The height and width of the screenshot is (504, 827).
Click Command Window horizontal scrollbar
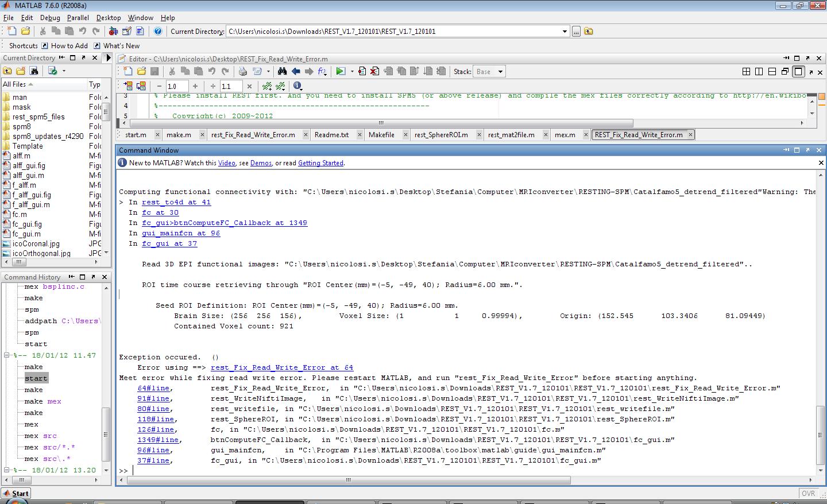349,480
